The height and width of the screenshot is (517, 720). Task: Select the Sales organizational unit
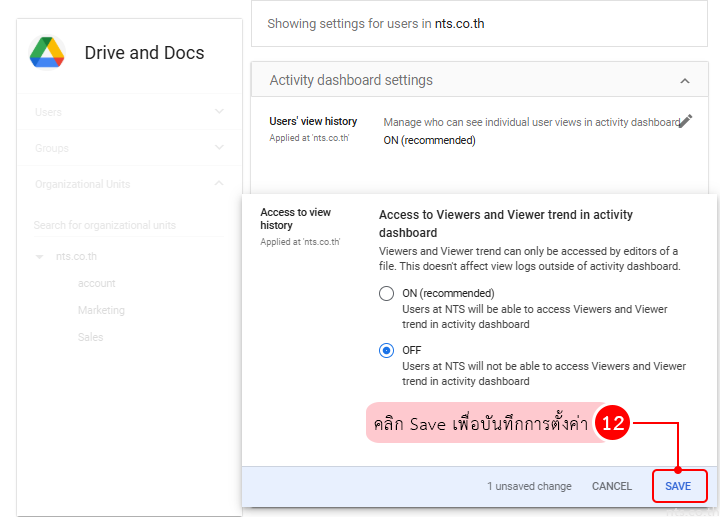coord(90,337)
